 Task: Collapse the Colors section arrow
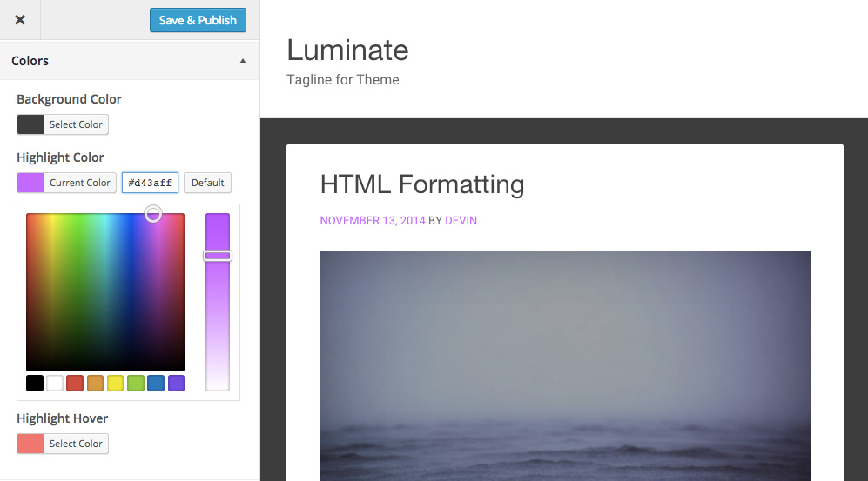(242, 61)
